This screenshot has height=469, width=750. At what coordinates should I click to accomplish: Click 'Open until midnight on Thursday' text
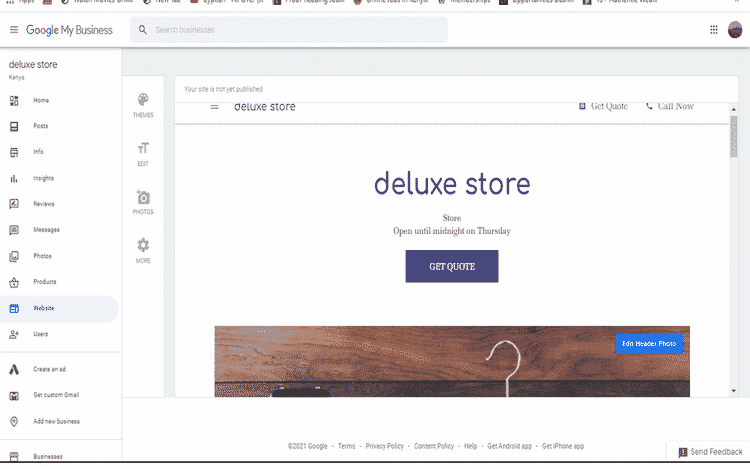click(x=452, y=231)
